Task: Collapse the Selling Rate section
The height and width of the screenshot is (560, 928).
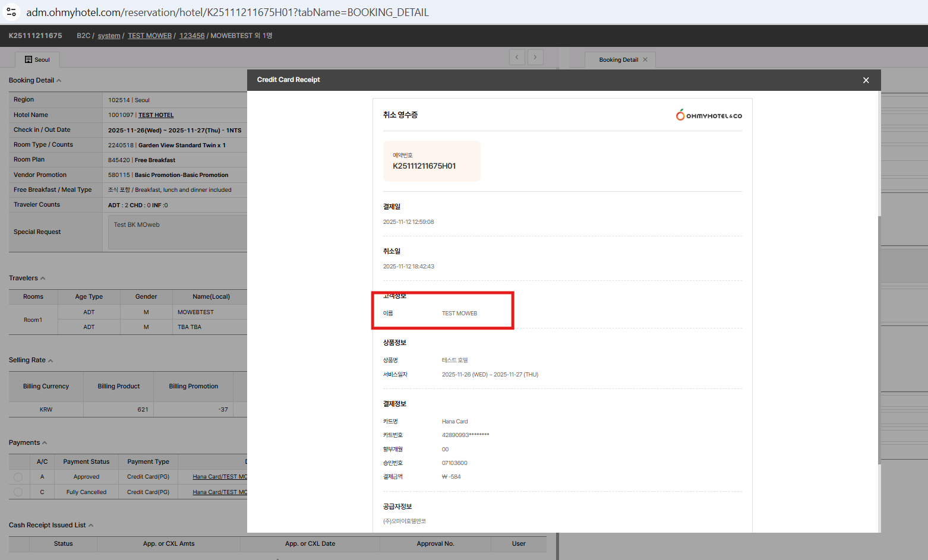Action: 50,360
